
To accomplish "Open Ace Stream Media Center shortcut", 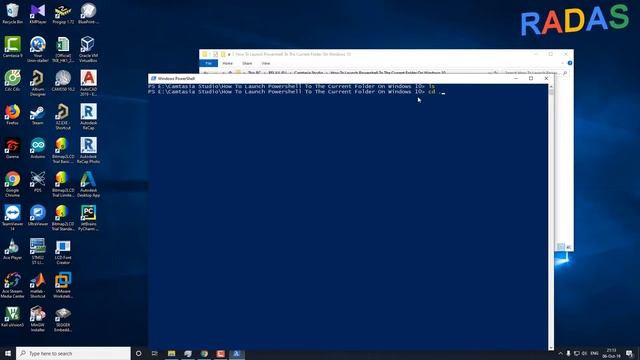I will (12, 285).
